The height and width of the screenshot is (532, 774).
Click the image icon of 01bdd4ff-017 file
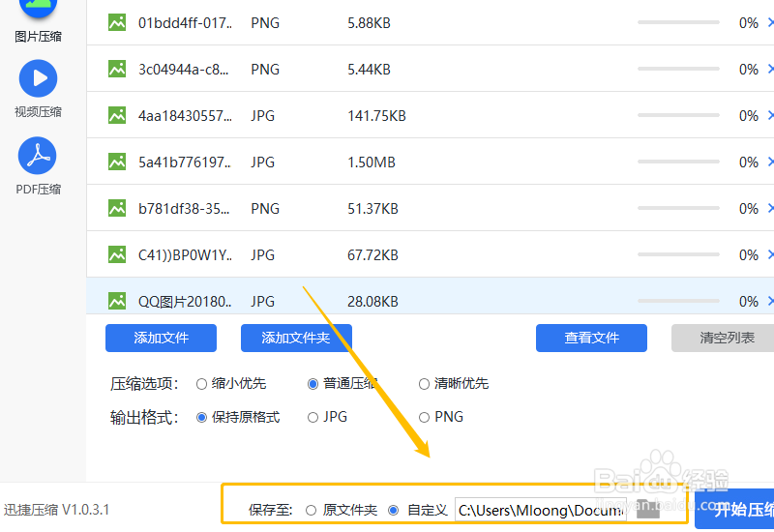pyautogui.click(x=117, y=22)
